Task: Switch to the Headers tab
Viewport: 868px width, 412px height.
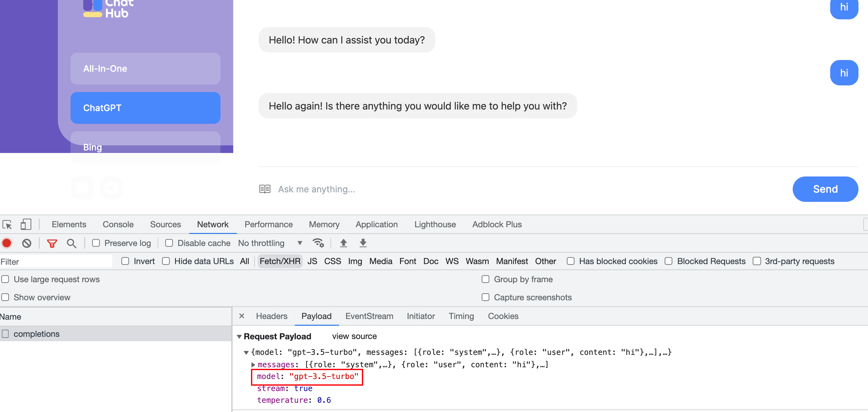Action: click(272, 316)
